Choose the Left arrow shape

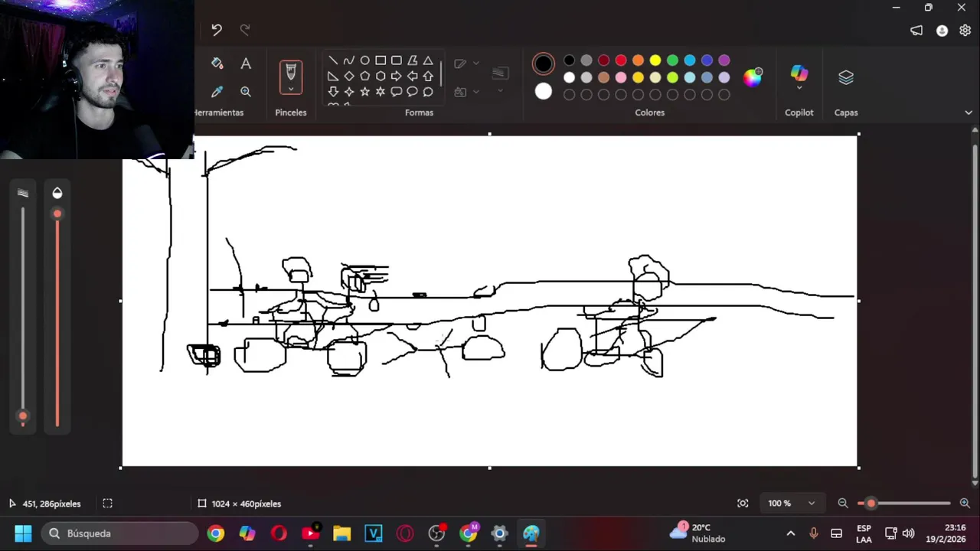[413, 77]
